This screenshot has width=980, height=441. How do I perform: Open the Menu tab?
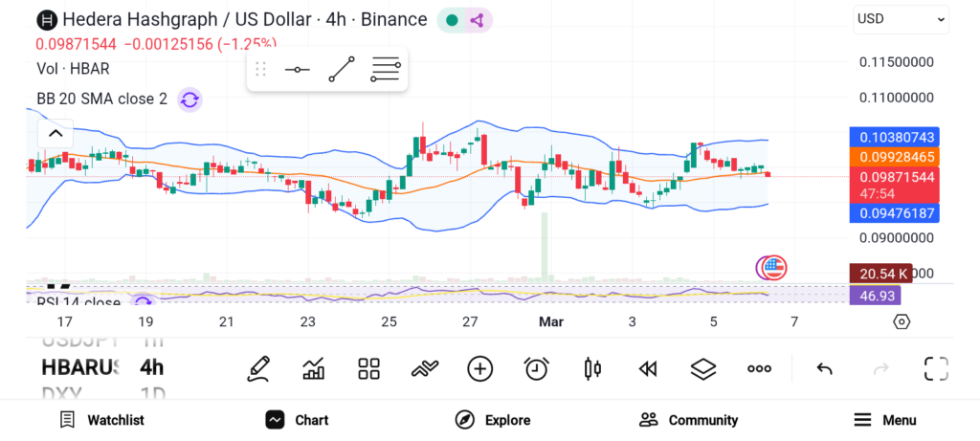point(884,420)
